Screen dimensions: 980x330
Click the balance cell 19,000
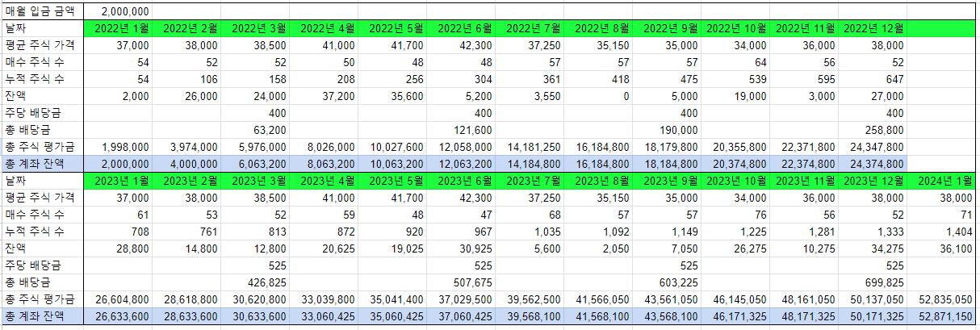pyautogui.click(x=735, y=96)
